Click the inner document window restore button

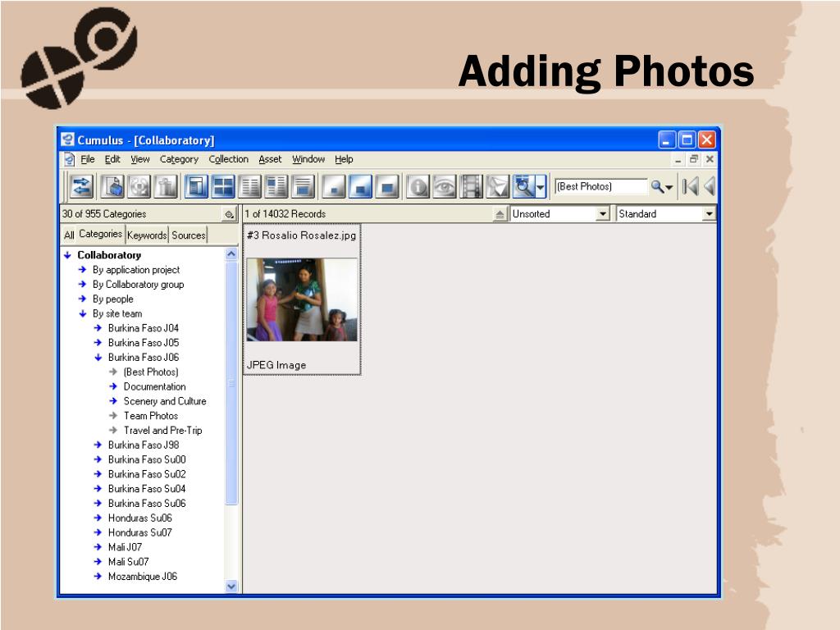coord(694,159)
